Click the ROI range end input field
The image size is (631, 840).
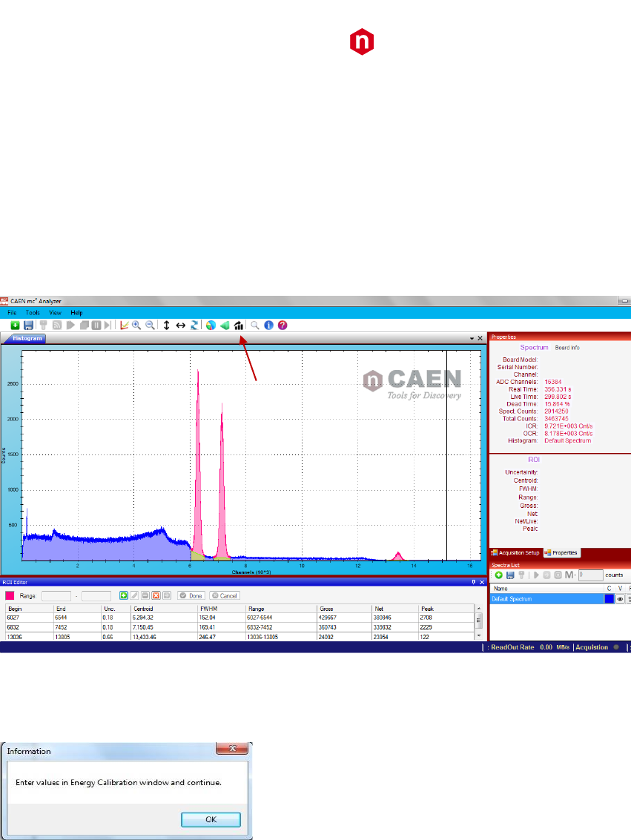click(96, 596)
